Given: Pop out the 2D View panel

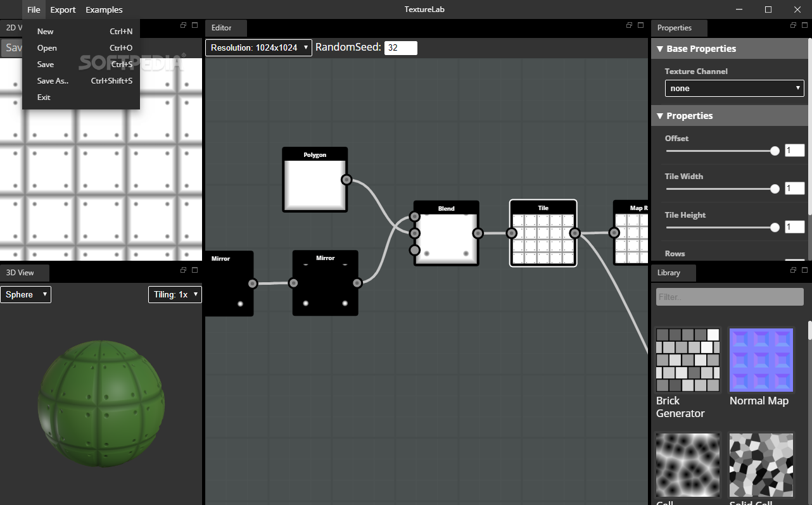Looking at the screenshot, I should pos(184,25).
